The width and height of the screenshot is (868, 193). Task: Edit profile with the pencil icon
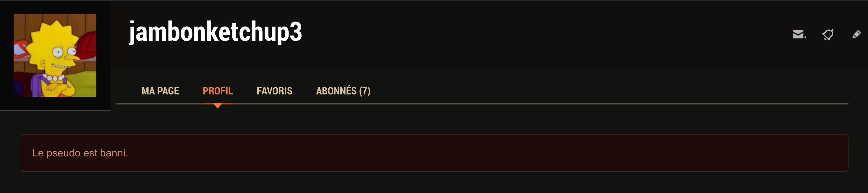click(x=856, y=34)
